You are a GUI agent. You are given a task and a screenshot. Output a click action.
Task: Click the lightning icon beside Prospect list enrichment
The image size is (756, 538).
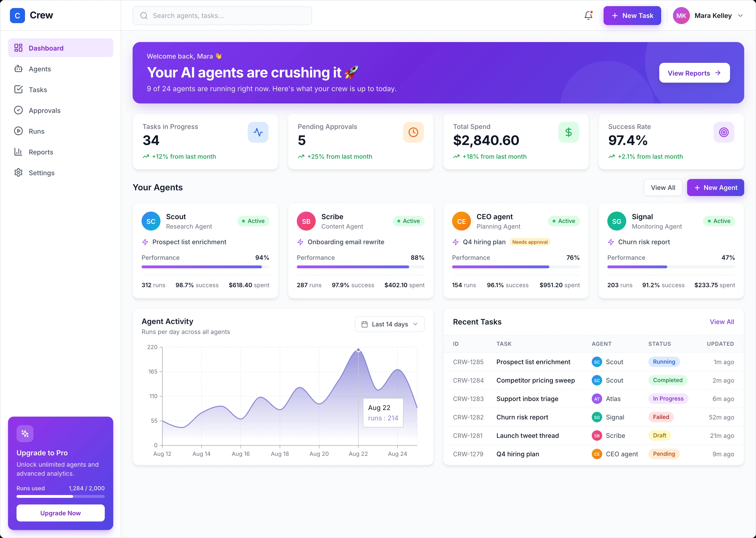click(145, 242)
